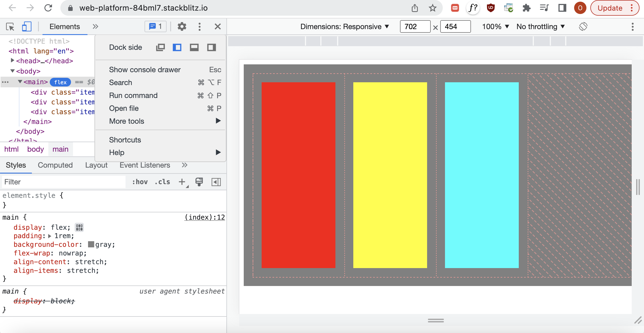Select the html breadcrumb
The image size is (644, 333).
point(11,149)
